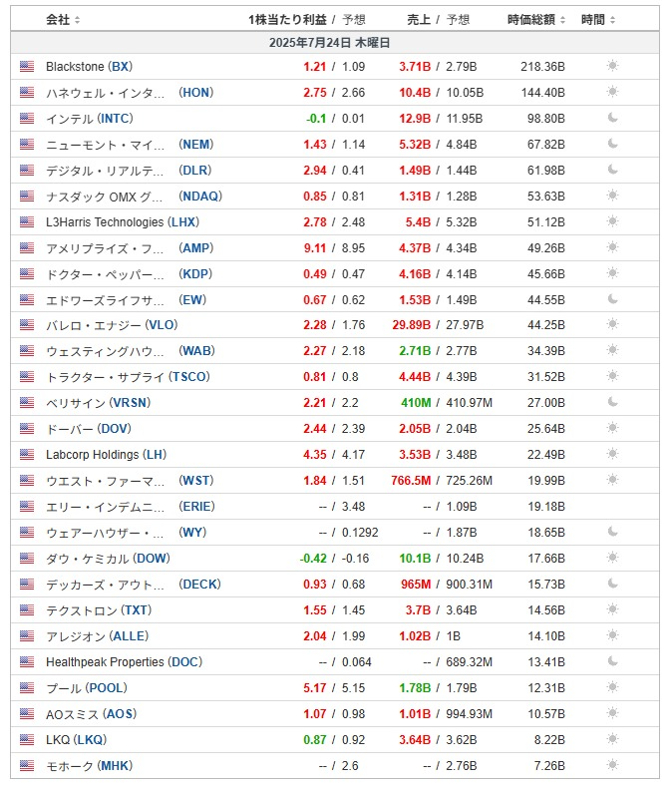Open the HON ticker link
The width and height of the screenshot is (672, 792).
195,92
